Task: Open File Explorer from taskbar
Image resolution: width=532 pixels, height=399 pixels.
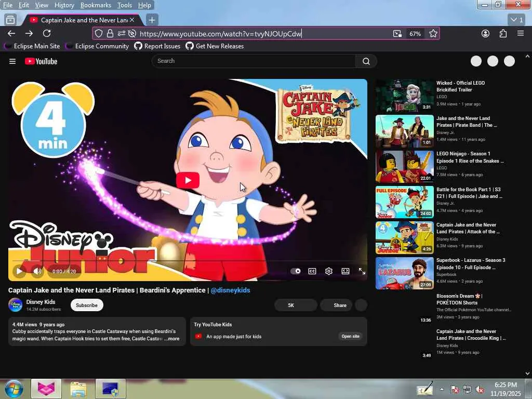Action: (78, 389)
